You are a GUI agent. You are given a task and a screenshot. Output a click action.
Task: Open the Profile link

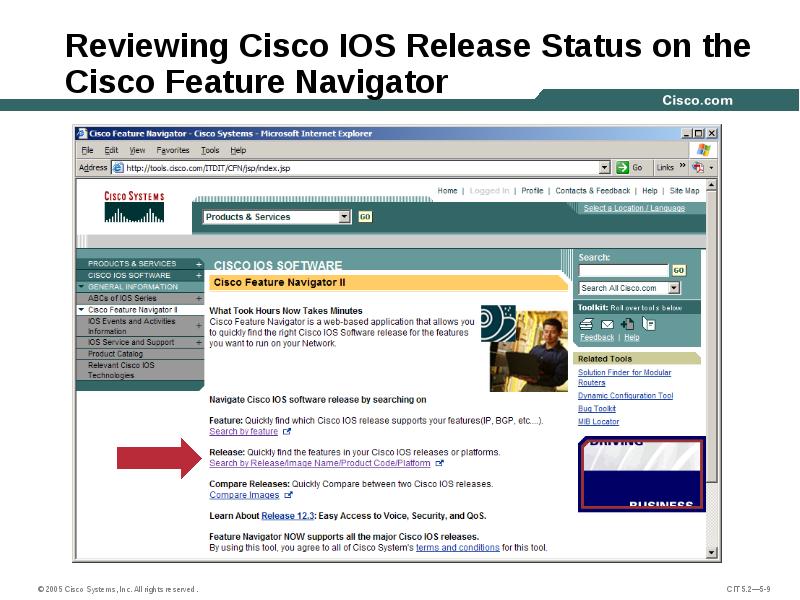point(532,190)
